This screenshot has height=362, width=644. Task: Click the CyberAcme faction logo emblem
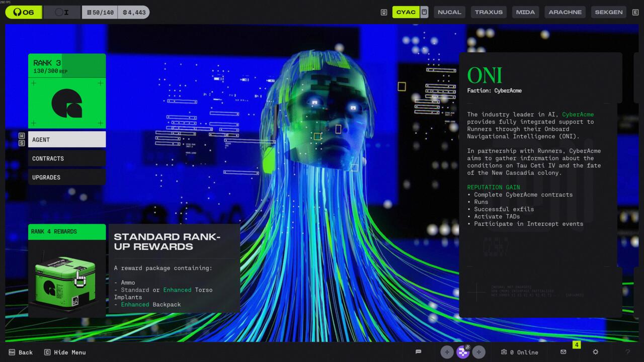pos(67,103)
